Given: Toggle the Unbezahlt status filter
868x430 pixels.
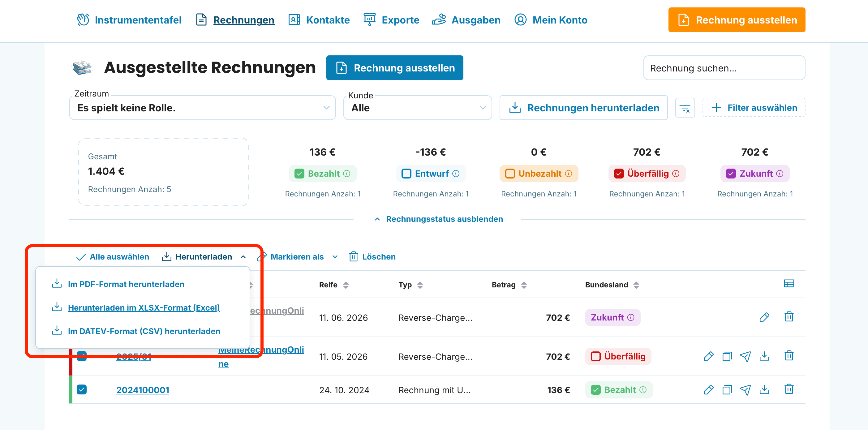Looking at the screenshot, I should coord(539,174).
